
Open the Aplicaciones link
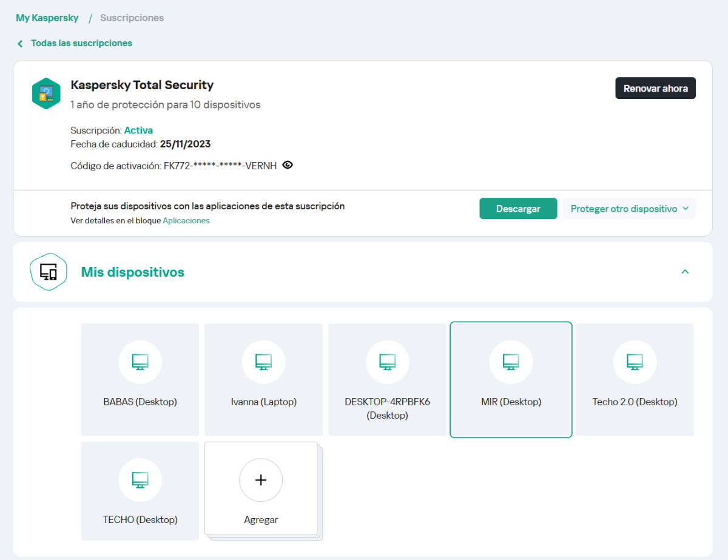(x=186, y=221)
